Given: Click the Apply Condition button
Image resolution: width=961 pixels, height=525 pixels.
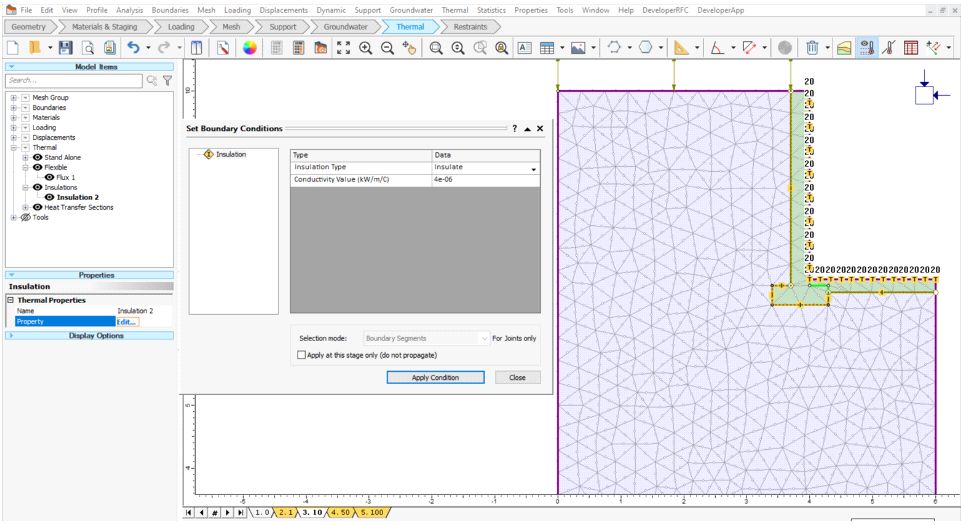Looking at the screenshot, I should [x=435, y=377].
